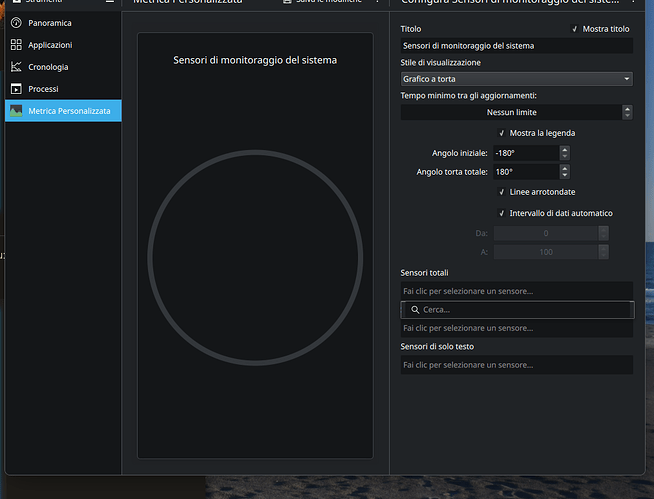Click the Sensori totali sensor selector
Viewport: 654px width, 499px height.
[x=516, y=291]
